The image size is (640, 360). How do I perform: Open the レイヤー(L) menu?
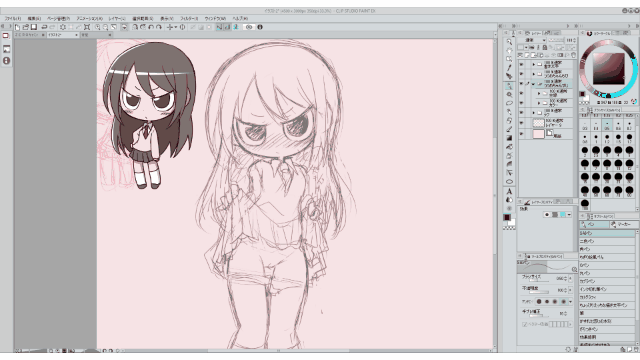pos(117,18)
